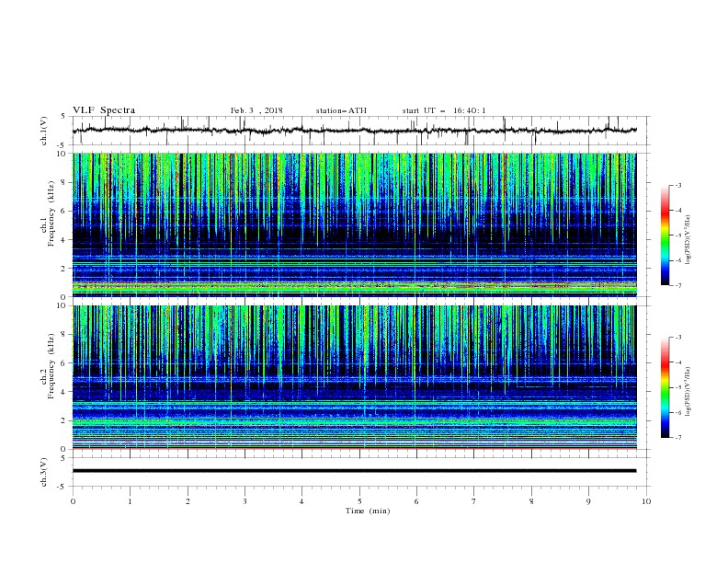Select the ch.1 color bar "log(PSD)(V²/Hz)" label

tap(688, 240)
